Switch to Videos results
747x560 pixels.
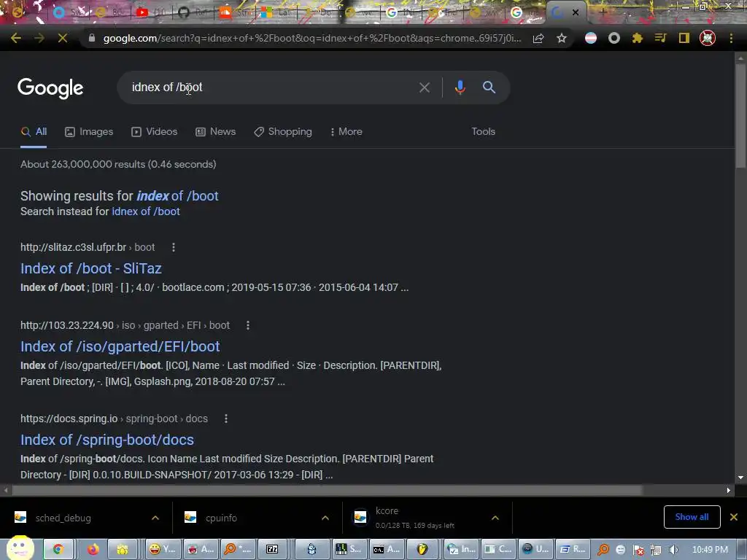click(155, 132)
